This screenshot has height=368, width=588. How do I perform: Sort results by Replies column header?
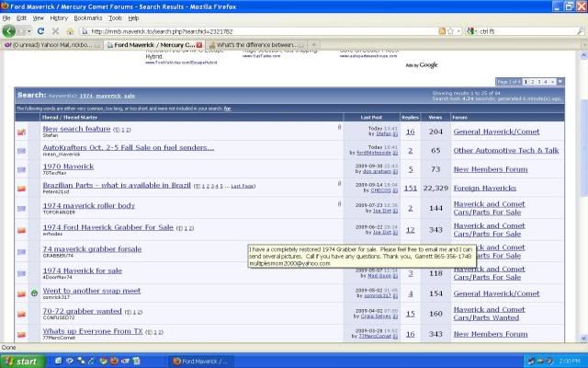410,117
